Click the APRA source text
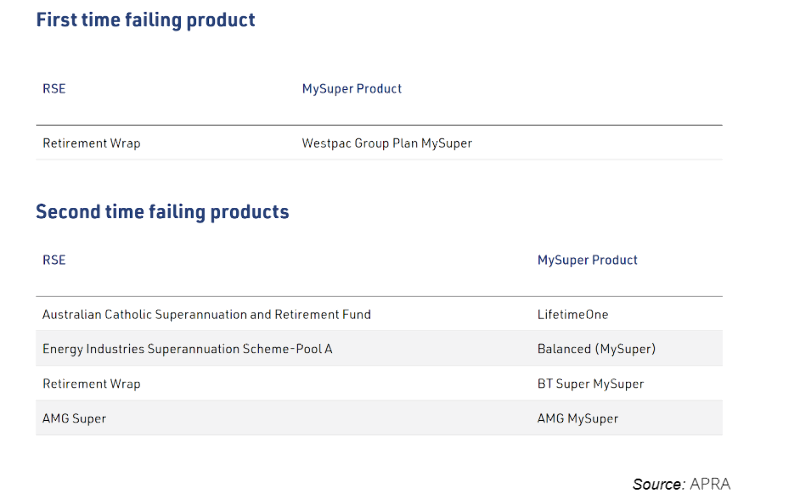800x499 pixels. 710,484
